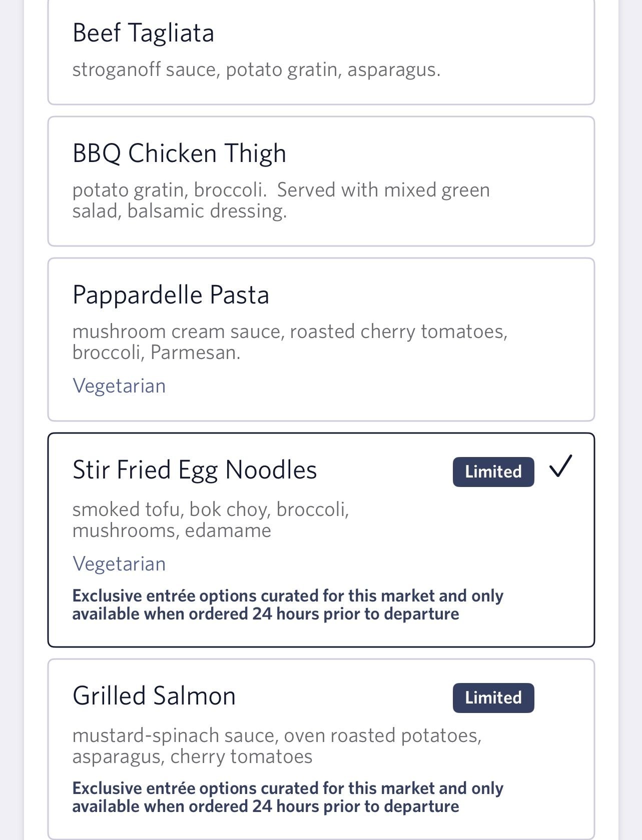
Task: Click the mushroom cream sauce description
Action: point(289,342)
